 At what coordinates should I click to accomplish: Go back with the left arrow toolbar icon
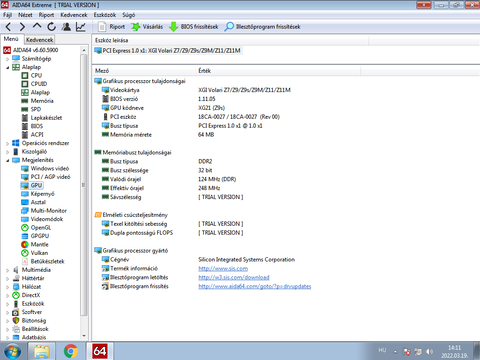coord(8,27)
